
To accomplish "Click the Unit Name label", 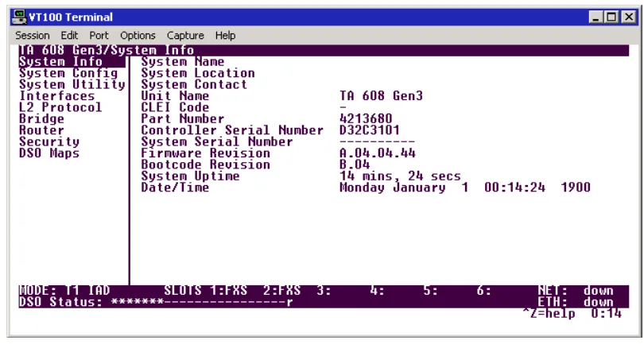I will [x=175, y=96].
